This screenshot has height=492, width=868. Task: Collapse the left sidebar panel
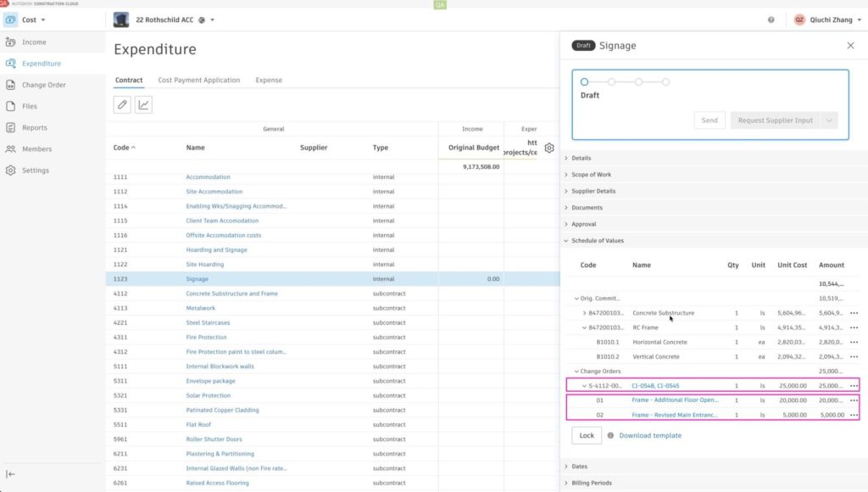pyautogui.click(x=10, y=473)
